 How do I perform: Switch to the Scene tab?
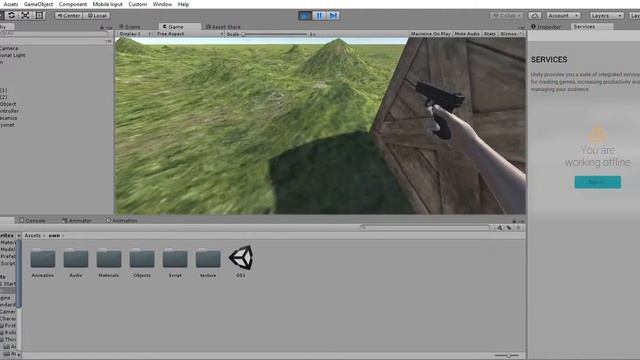click(130, 27)
